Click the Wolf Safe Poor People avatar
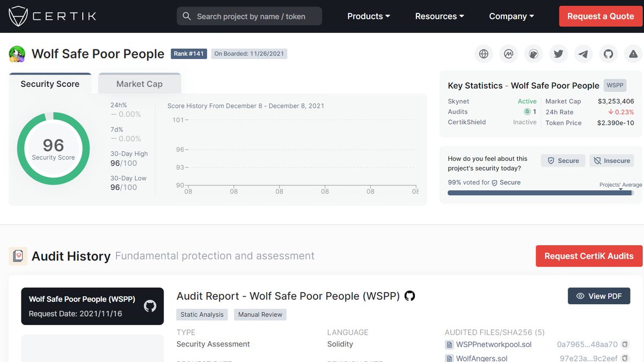This screenshot has width=644, height=362. pos(17,54)
